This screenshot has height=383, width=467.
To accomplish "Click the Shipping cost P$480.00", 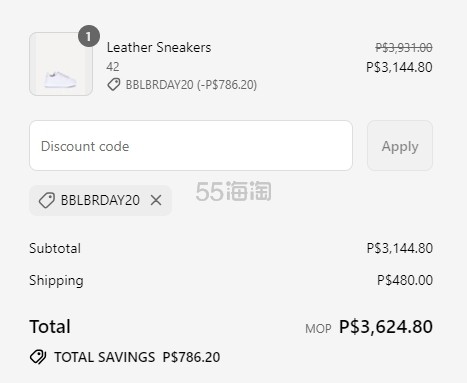I will (405, 280).
